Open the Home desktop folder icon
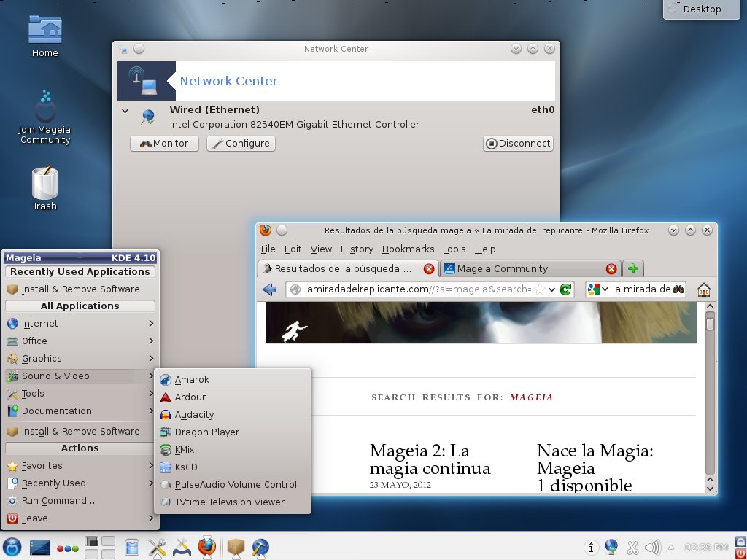 point(44,36)
